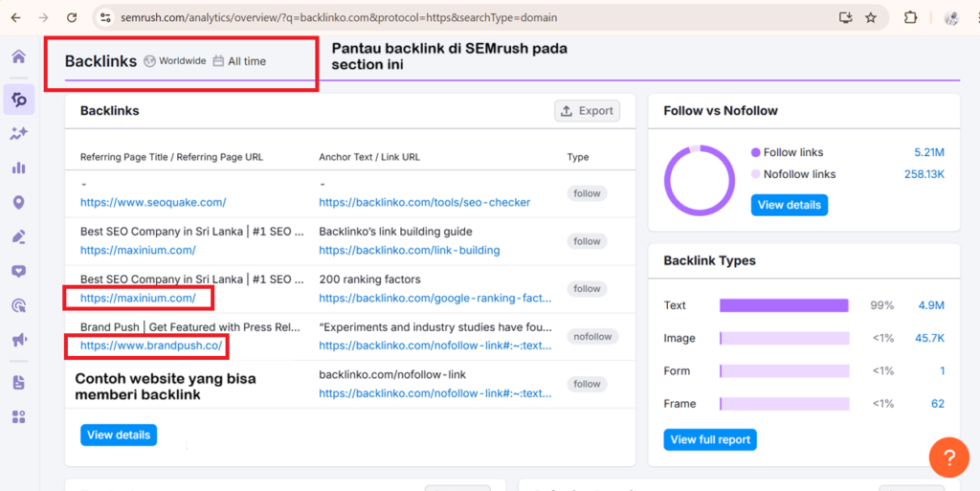Image resolution: width=980 pixels, height=491 pixels.
Task: Open the megaphone icon in sidebar
Action: (19, 340)
